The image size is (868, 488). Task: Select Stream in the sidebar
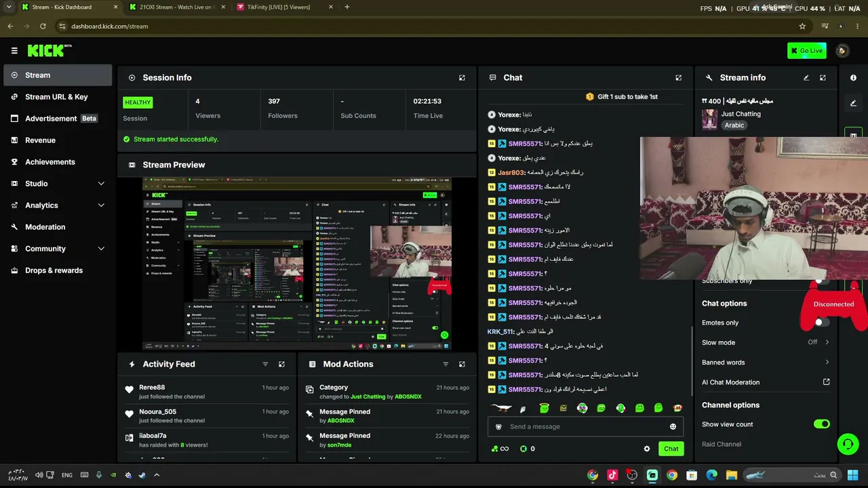(x=58, y=75)
